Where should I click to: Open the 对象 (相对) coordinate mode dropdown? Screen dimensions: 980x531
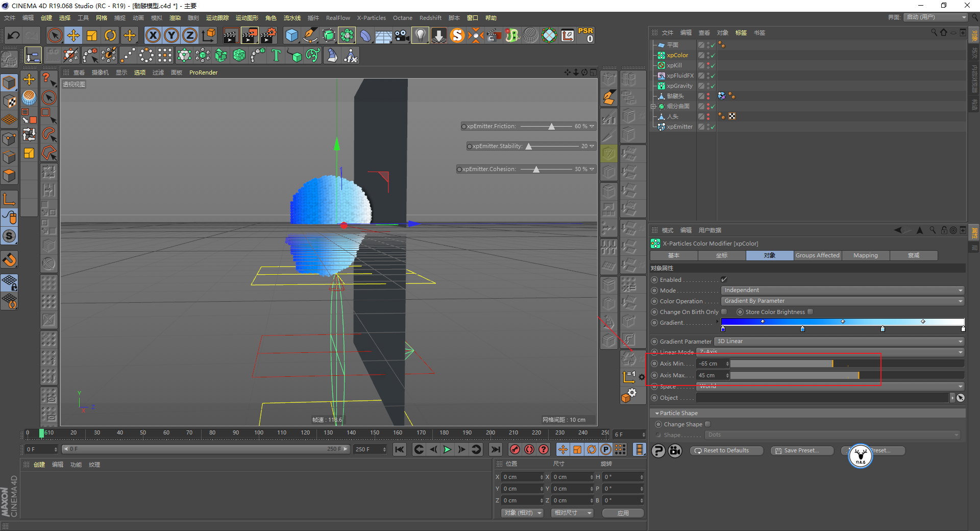tap(521, 513)
